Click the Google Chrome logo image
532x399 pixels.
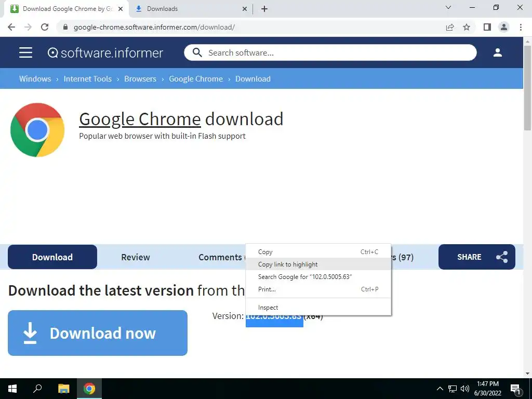pos(37,130)
